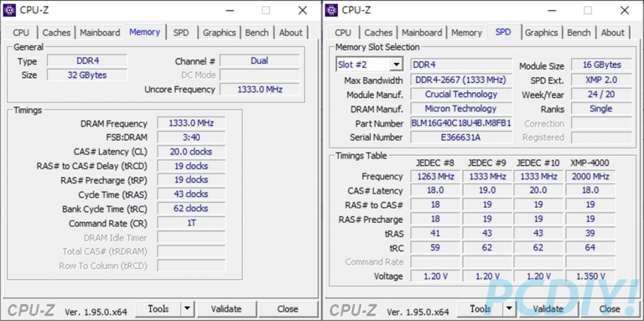The height and width of the screenshot is (321, 644).
Task: Show the About tab in right window
Action: (613, 33)
